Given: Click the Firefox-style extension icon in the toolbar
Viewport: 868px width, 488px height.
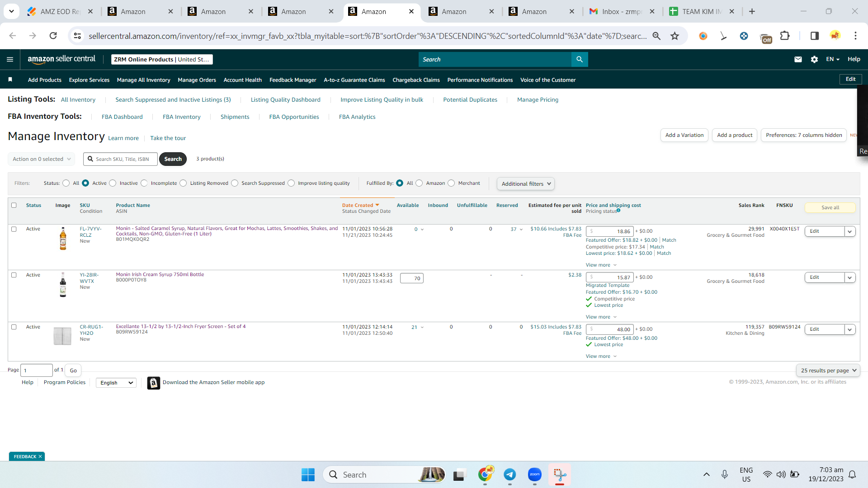Looking at the screenshot, I should click(703, 36).
